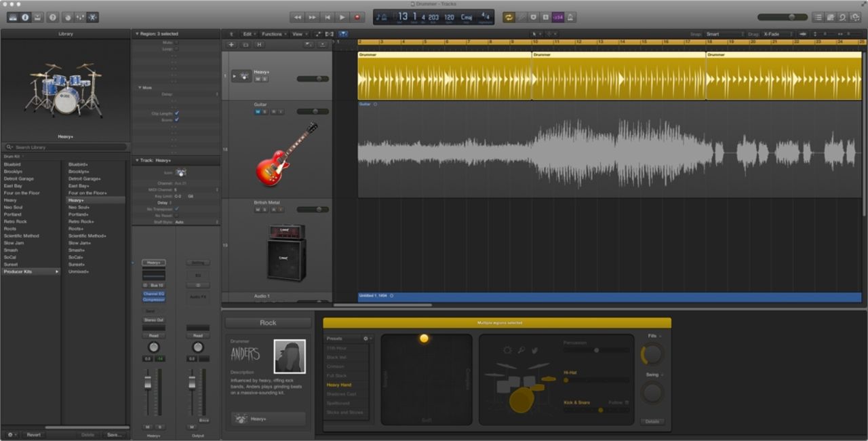The image size is (868, 441).
Task: Open the Apple Loops browser icon
Action: [842, 17]
